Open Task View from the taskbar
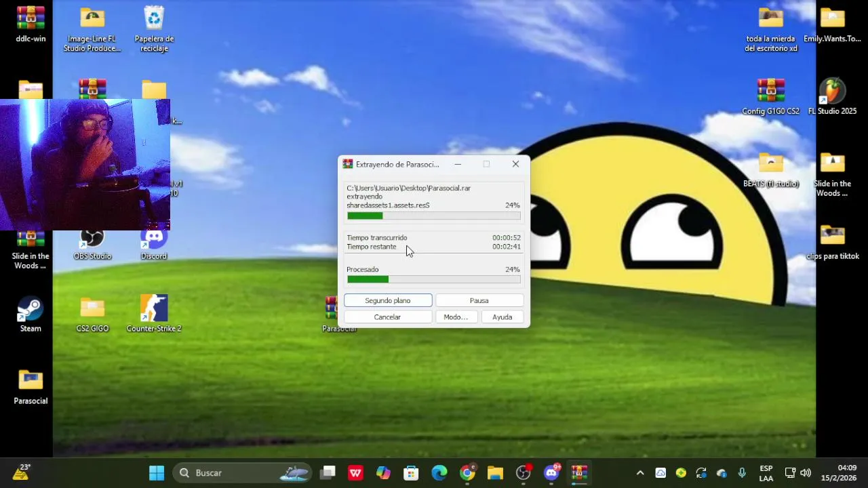868x488 pixels. (x=328, y=473)
